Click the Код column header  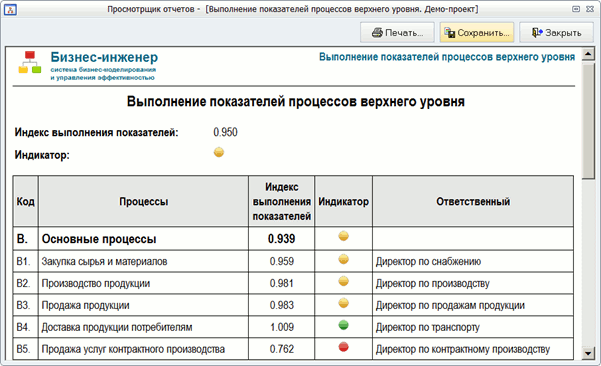tap(26, 201)
